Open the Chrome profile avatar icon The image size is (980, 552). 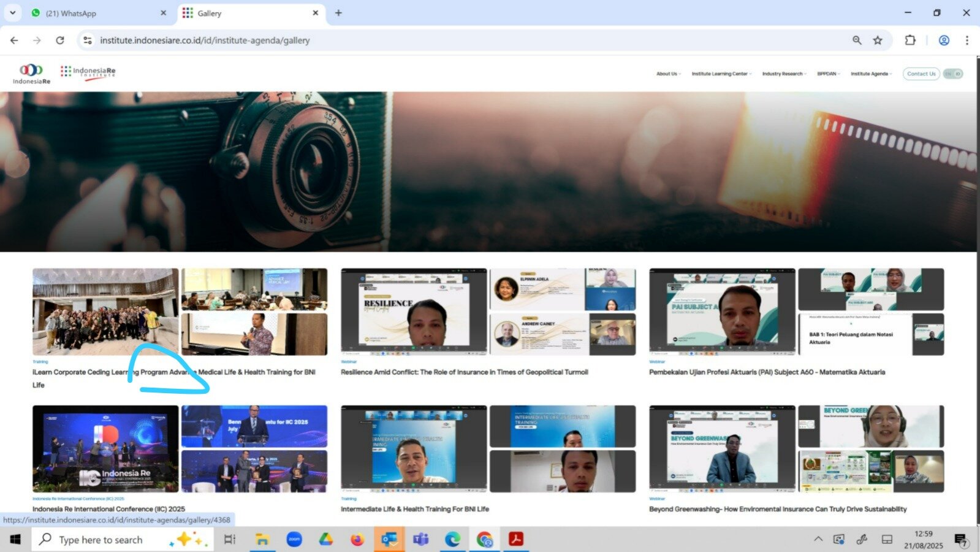(944, 40)
